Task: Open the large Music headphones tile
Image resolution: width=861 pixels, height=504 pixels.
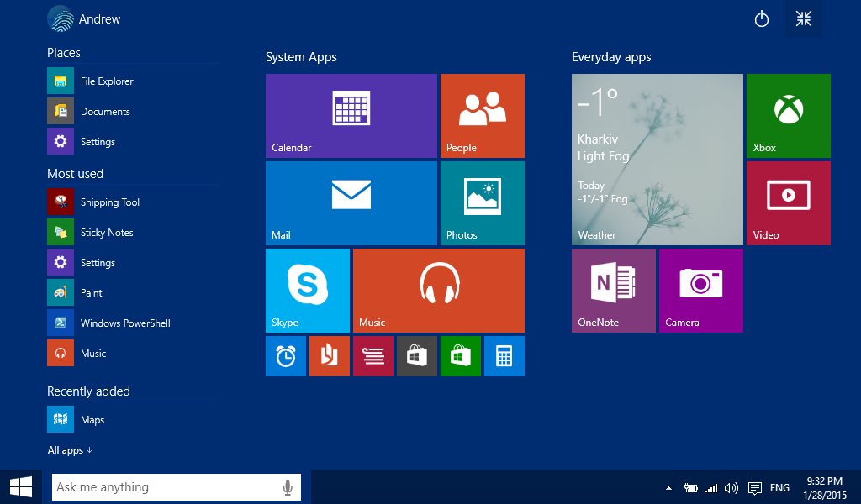Action: (439, 290)
